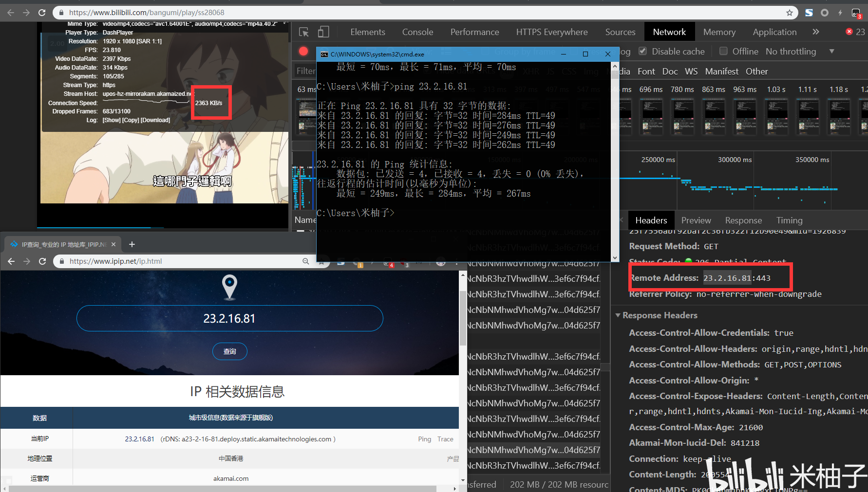This screenshot has height=492, width=868.
Task: Click the red network recording button
Action: pyautogui.click(x=303, y=51)
